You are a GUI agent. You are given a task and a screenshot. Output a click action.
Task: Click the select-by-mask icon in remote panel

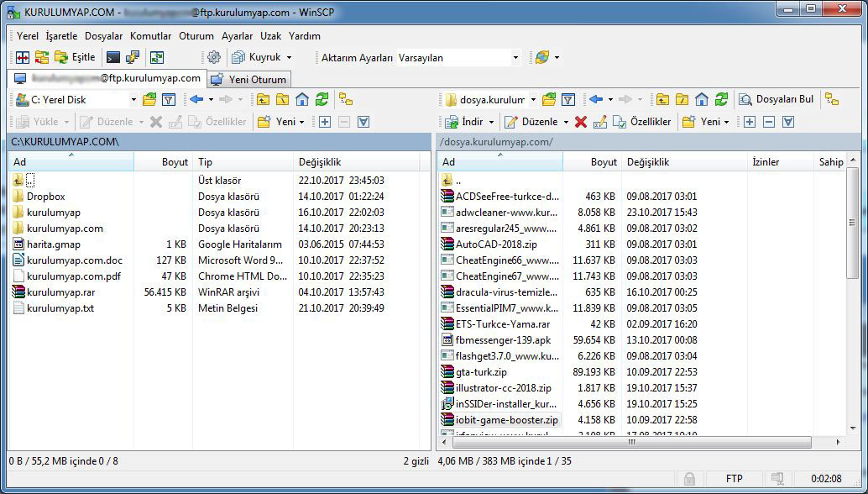788,122
